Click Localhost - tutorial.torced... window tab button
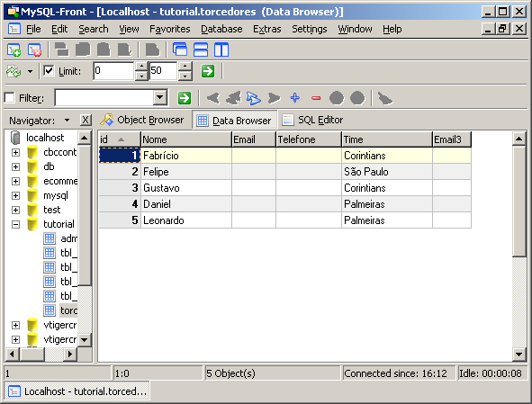 coord(77,391)
